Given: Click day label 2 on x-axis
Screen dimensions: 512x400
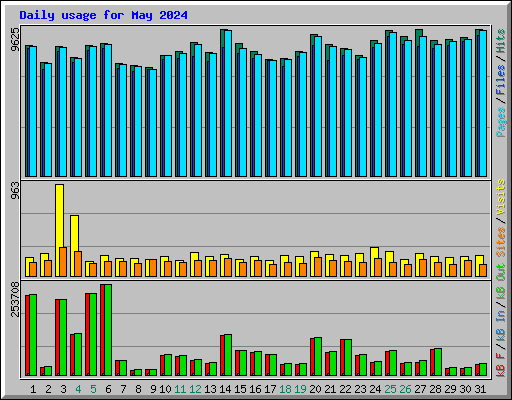Looking at the screenshot, I should click(48, 389).
